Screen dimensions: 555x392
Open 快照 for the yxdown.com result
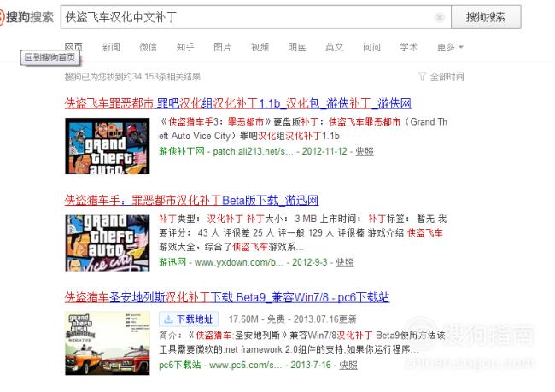coord(344,262)
